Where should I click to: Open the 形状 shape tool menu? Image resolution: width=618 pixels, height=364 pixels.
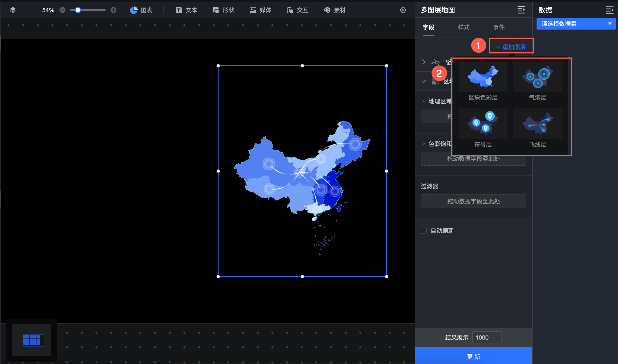[x=223, y=10]
